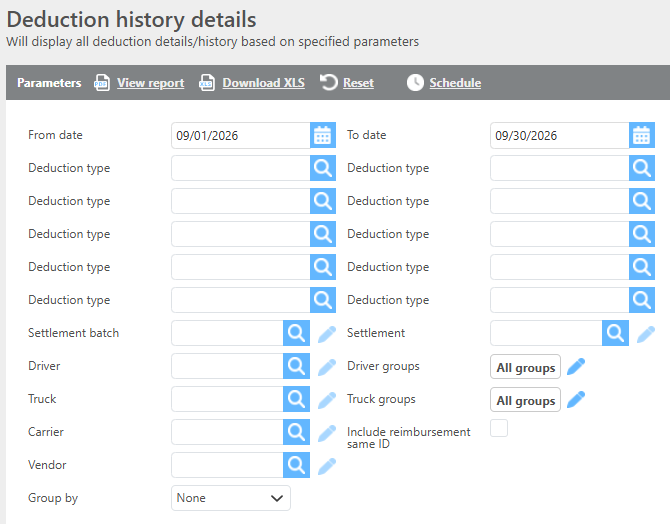Edit Driver groups with the pencil icon
This screenshot has width=670, height=524.
click(x=576, y=367)
